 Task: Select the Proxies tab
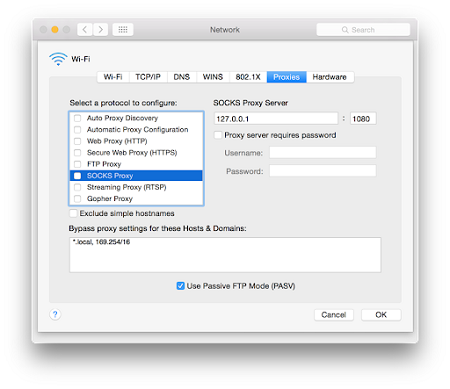click(x=287, y=77)
